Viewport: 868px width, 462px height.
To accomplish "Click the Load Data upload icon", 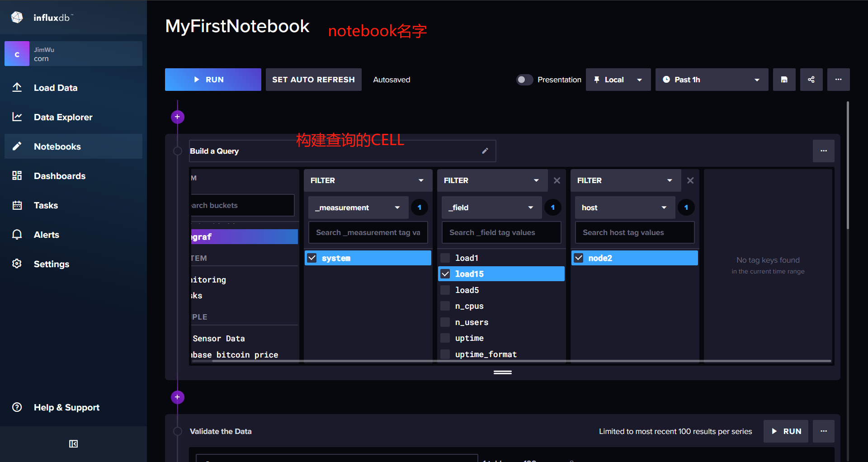I will (17, 87).
